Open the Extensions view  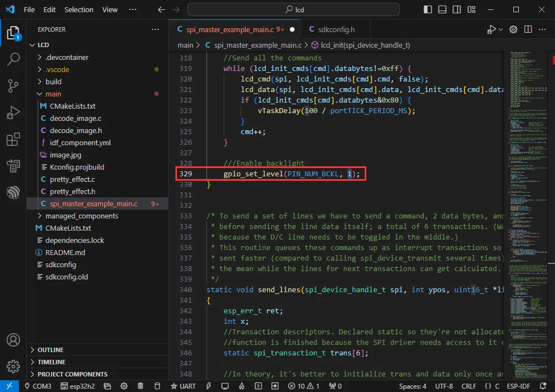click(13, 139)
